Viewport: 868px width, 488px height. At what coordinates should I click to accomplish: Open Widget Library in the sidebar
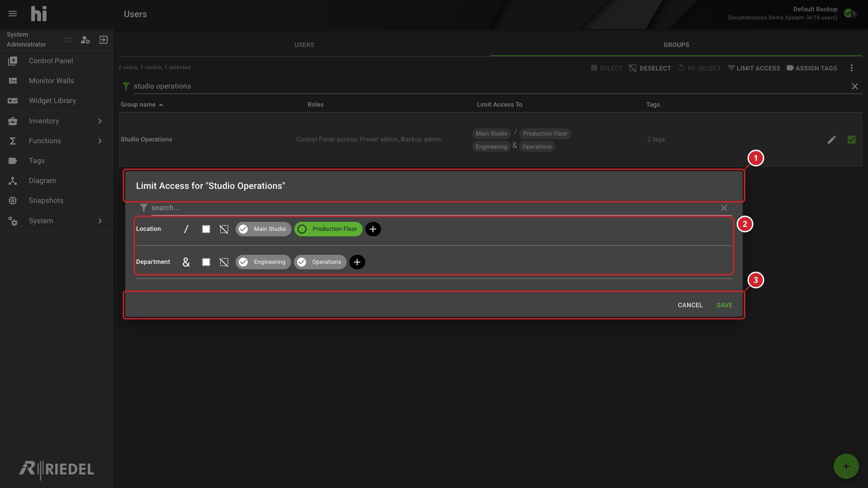(57, 101)
